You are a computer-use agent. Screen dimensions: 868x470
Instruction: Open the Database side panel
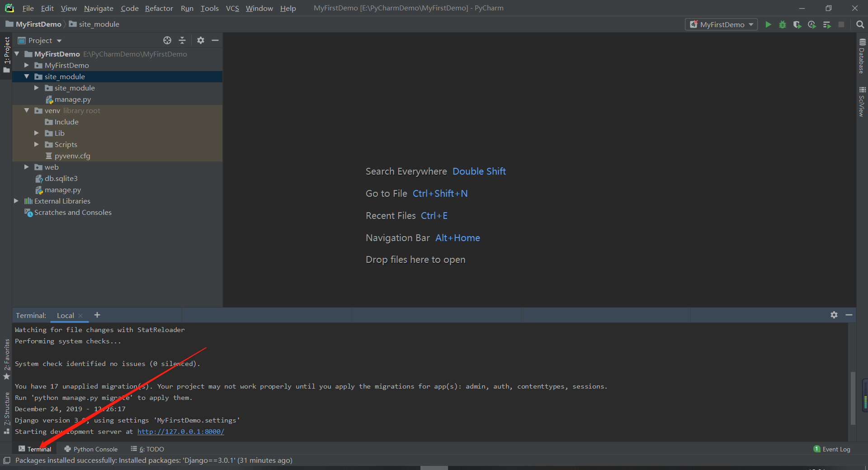[x=862, y=56]
